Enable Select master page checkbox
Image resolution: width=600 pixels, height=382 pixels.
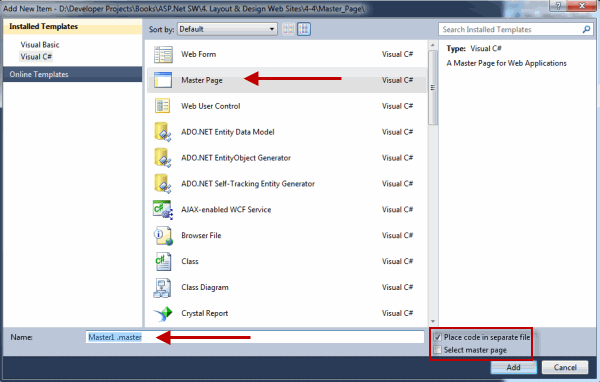pos(438,350)
